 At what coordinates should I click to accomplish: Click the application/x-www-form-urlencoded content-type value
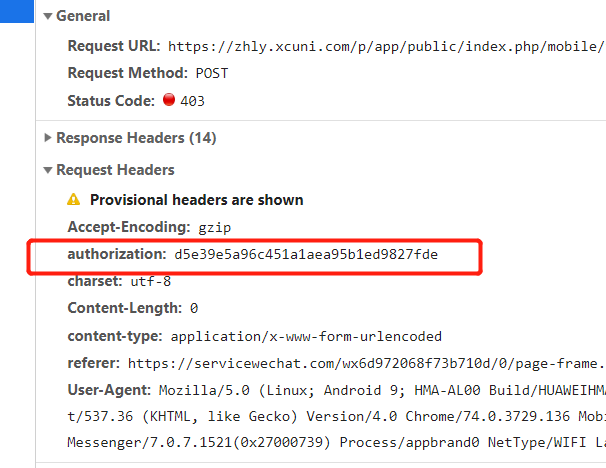click(306, 337)
